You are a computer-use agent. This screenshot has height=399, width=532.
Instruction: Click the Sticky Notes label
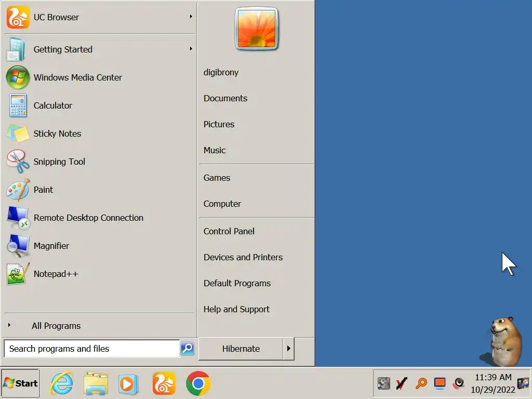57,134
